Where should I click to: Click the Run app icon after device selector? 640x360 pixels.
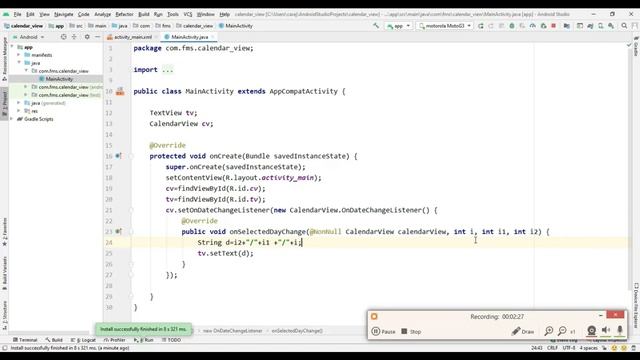click(481, 26)
